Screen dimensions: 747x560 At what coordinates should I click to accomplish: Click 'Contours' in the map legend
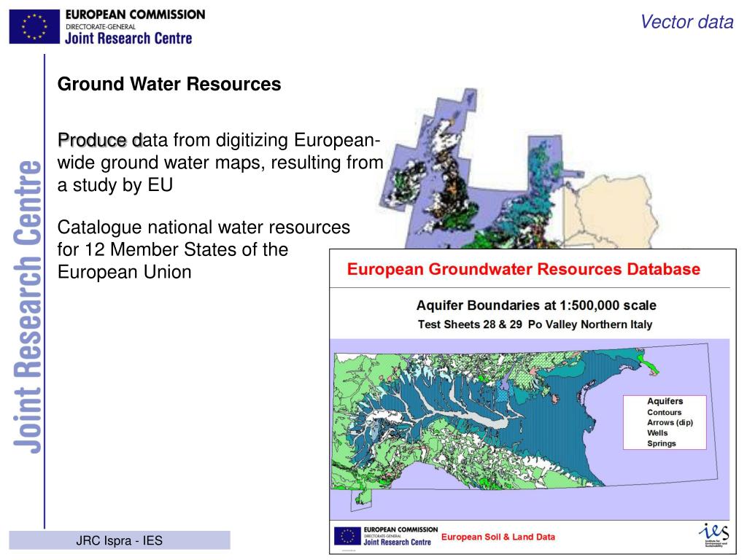(664, 413)
